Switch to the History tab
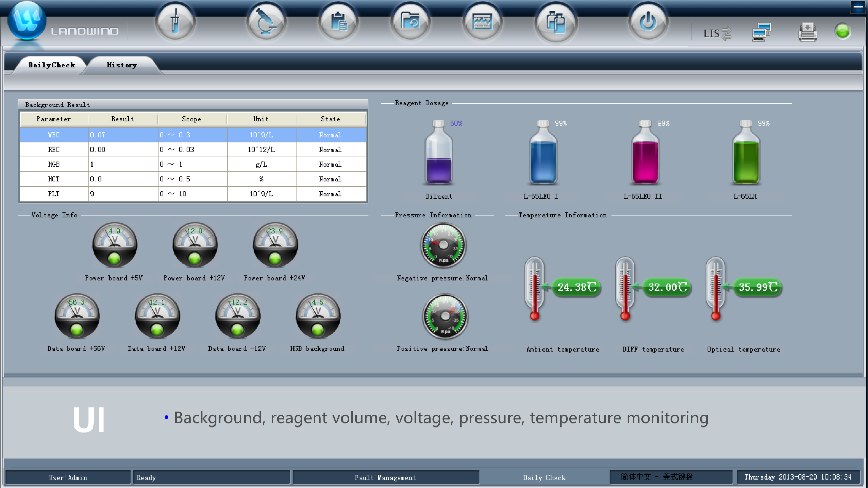The width and height of the screenshot is (868, 488). click(121, 65)
